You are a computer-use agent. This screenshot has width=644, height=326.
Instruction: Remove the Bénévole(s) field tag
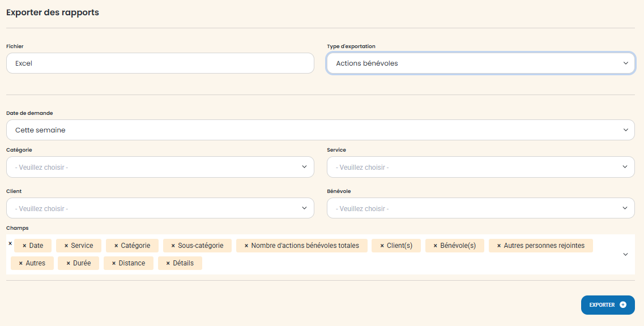pyautogui.click(x=436, y=246)
